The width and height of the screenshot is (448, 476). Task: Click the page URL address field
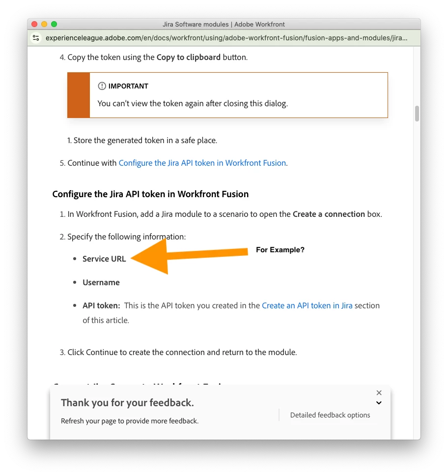226,38
